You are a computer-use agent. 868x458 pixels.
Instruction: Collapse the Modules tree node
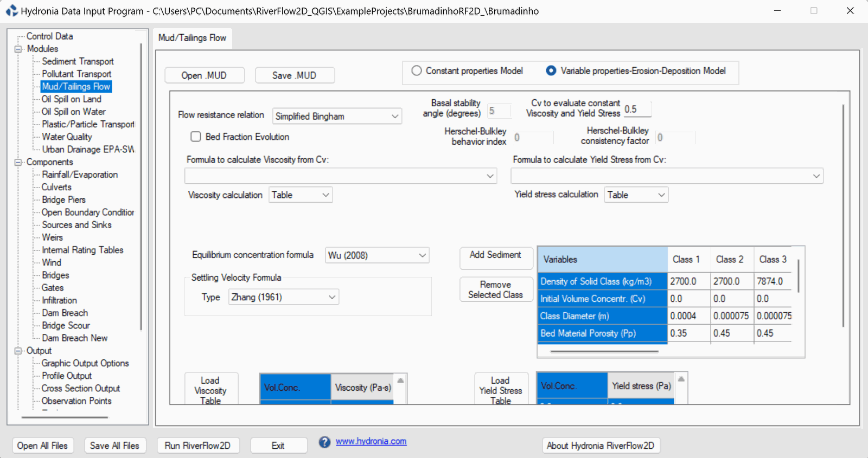click(18, 49)
